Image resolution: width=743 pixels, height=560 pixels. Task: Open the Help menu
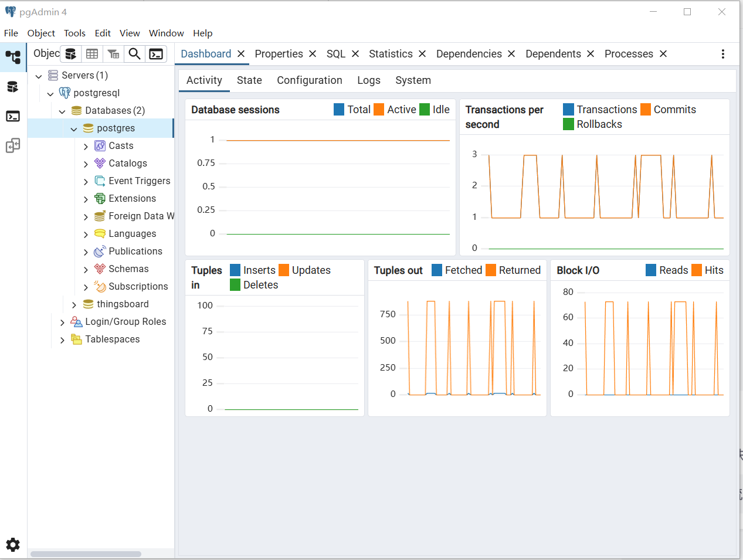(203, 33)
